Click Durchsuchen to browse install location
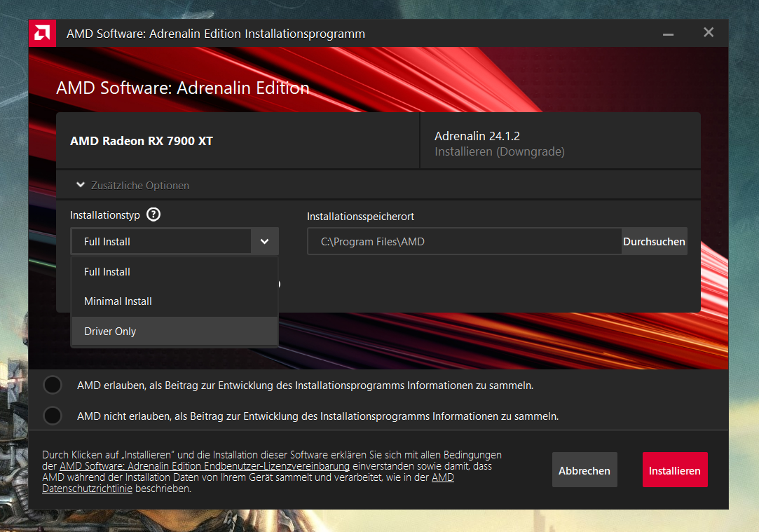Screen dimensions: 759x532 pos(654,241)
